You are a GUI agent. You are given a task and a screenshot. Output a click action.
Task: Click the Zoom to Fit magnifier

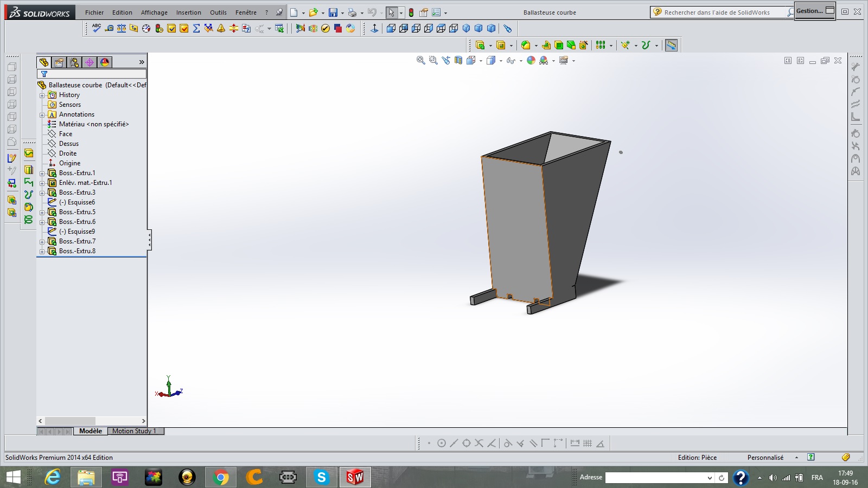pos(420,60)
